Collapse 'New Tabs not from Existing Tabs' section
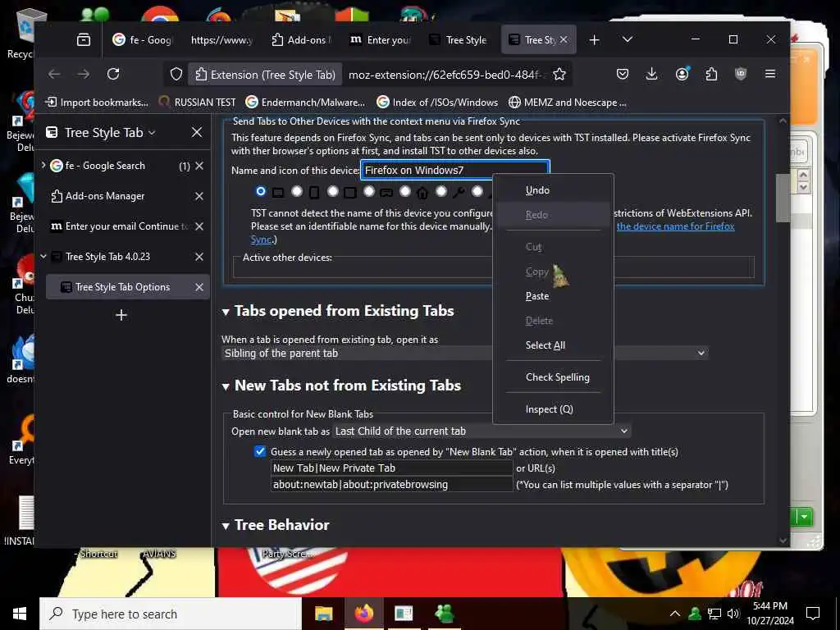840x630 pixels. [x=226, y=386]
